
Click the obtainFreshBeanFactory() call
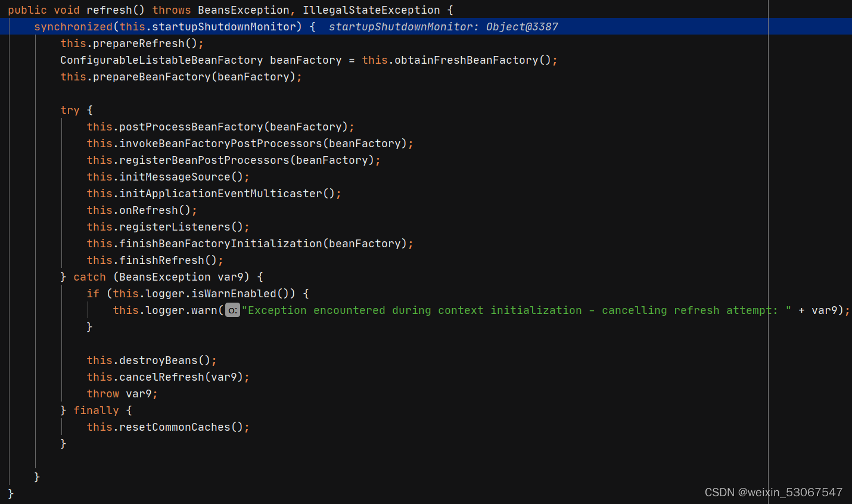click(472, 60)
